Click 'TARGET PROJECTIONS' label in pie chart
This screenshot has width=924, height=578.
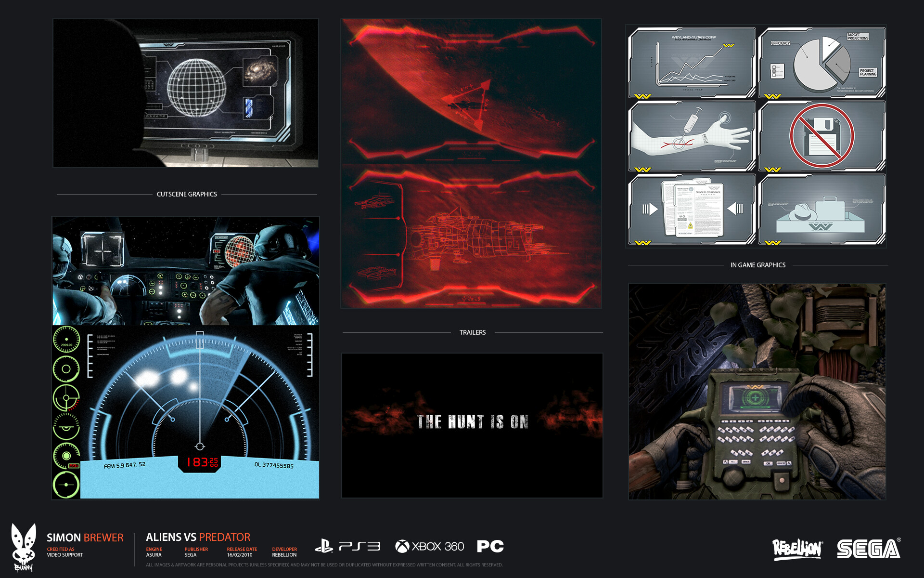(x=858, y=37)
